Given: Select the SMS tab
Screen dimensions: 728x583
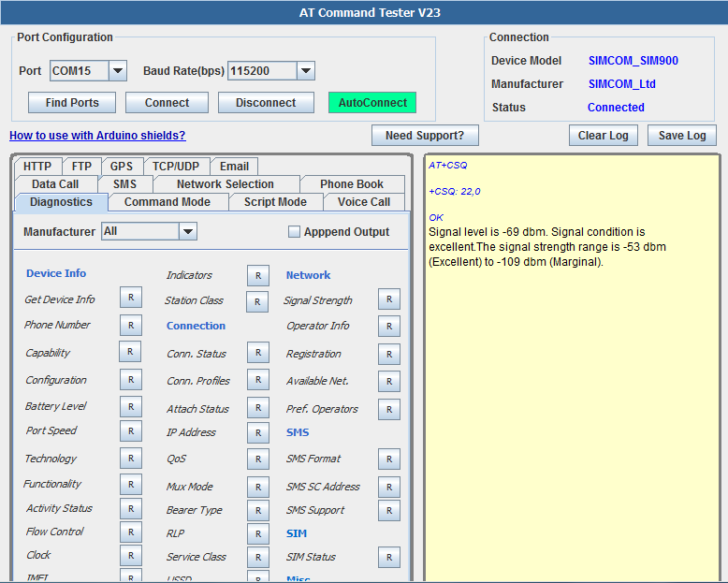Looking at the screenshot, I should tap(124, 183).
